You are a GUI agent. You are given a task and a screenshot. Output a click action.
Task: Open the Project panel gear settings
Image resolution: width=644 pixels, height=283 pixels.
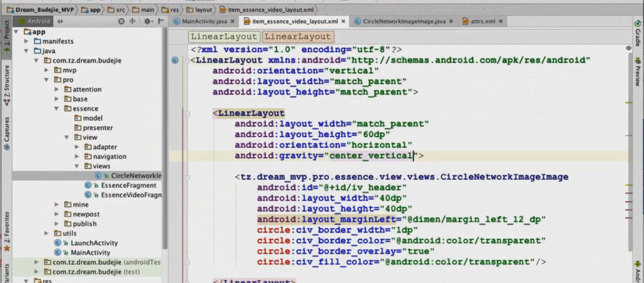[147, 21]
